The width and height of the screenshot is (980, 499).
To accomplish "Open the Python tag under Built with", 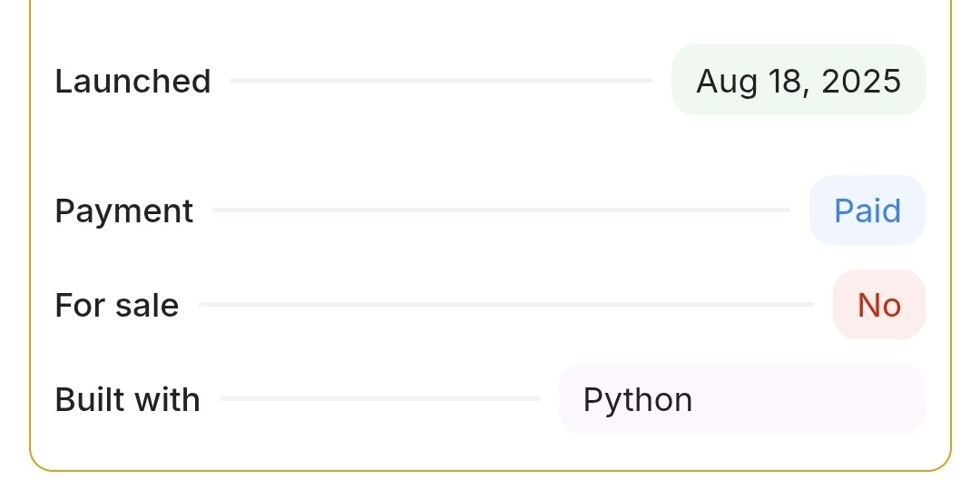I will (x=741, y=399).
